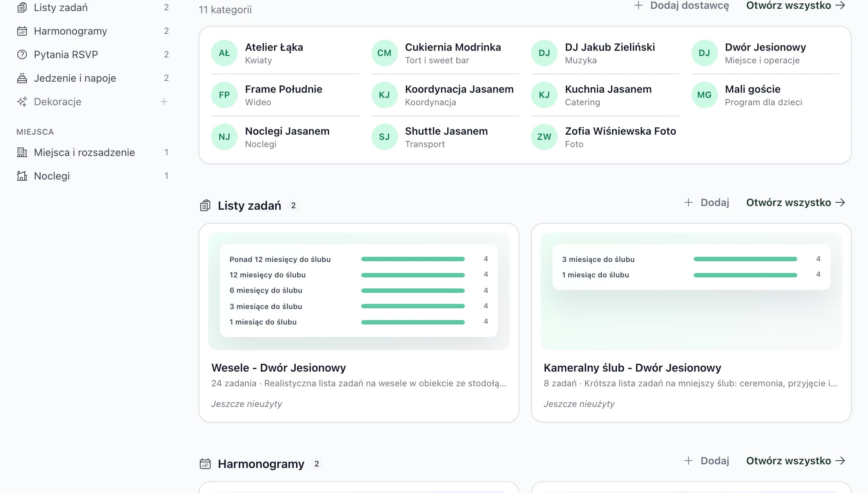Open Wesele - Dwór Jesionowy card preview
The height and width of the screenshot is (493, 868).
pos(359,291)
